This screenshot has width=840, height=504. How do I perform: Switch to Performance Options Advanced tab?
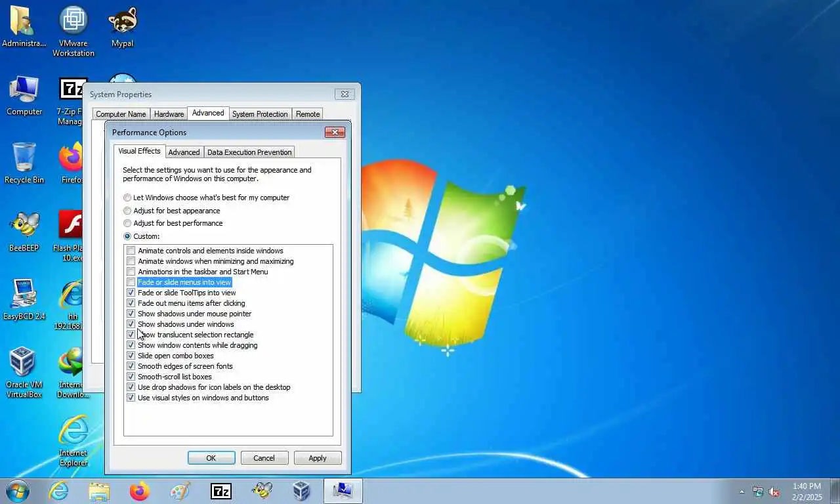tap(184, 152)
